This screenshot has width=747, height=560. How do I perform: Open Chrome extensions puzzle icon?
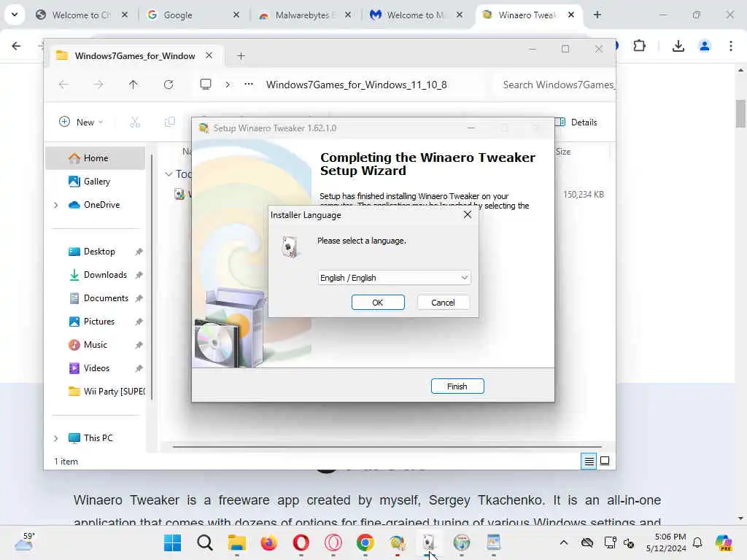pos(639,46)
